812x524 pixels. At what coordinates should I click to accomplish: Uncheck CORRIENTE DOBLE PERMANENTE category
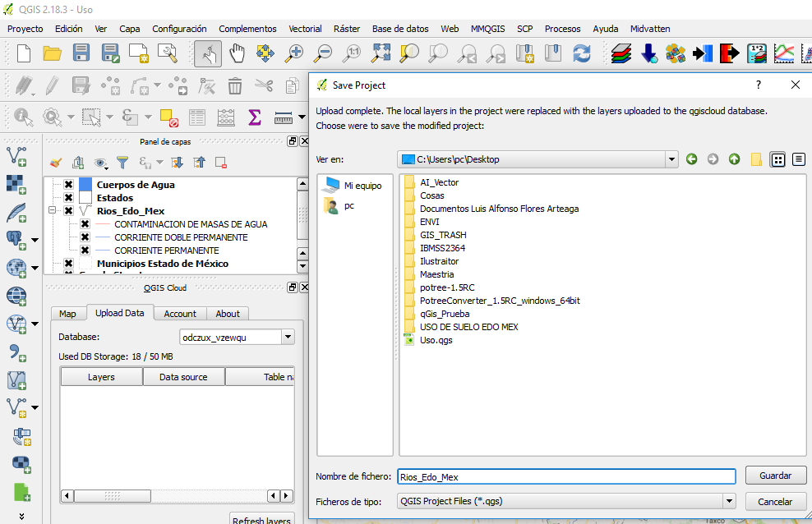pos(85,237)
